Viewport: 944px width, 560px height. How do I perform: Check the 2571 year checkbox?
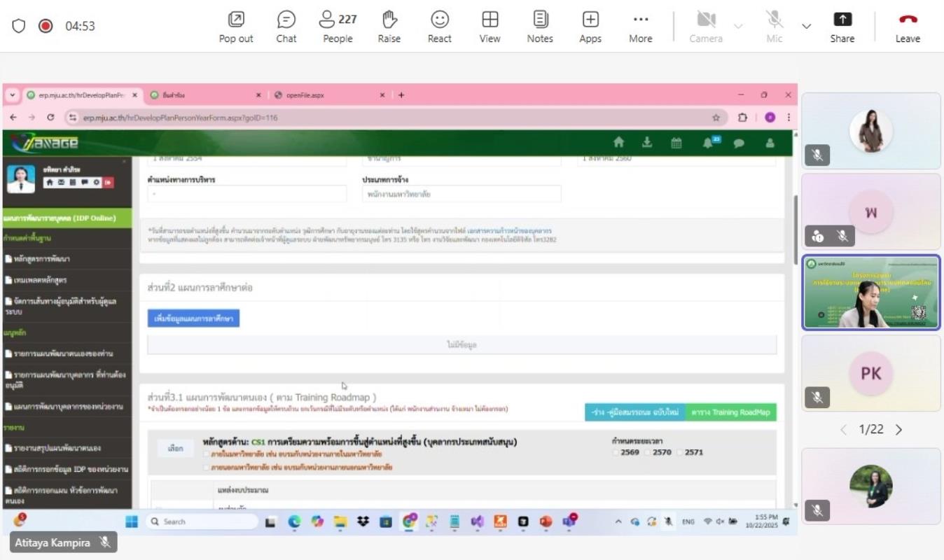[680, 452]
